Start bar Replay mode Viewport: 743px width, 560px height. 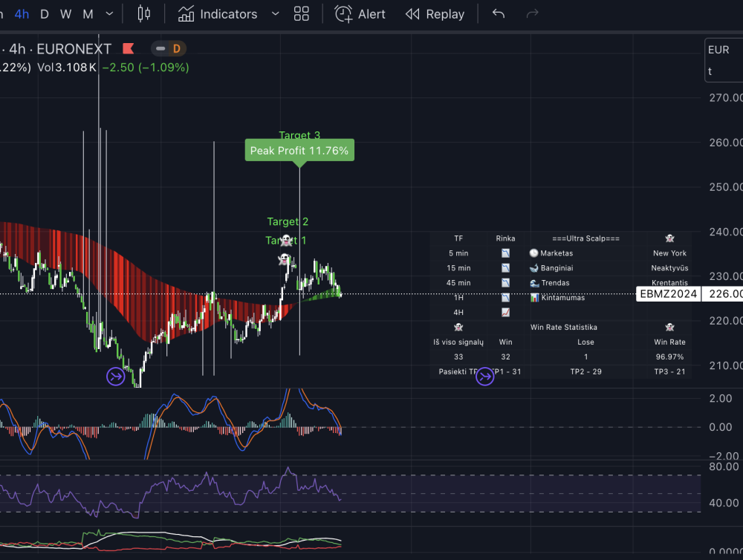(x=435, y=13)
